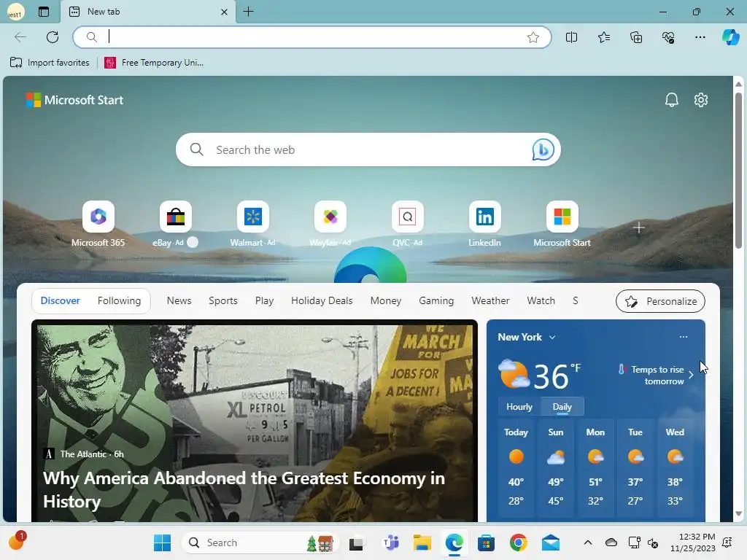This screenshot has height=560, width=747.
Task: Open page settings gear icon
Action: pos(701,100)
